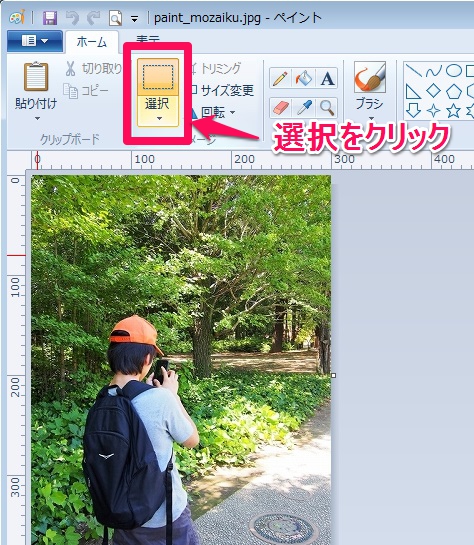The height and width of the screenshot is (545, 474).
Task: Click the Paint application icon in title bar
Action: [17, 17]
